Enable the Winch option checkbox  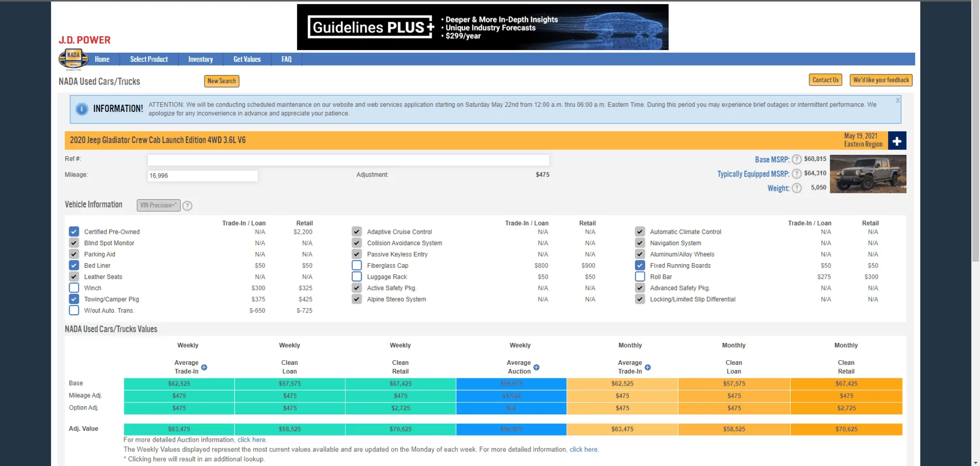click(74, 288)
